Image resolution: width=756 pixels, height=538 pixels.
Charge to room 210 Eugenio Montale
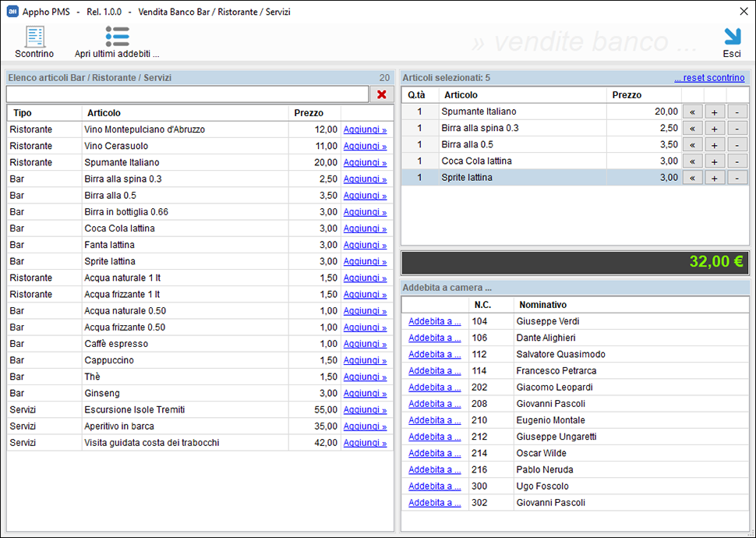(434, 420)
